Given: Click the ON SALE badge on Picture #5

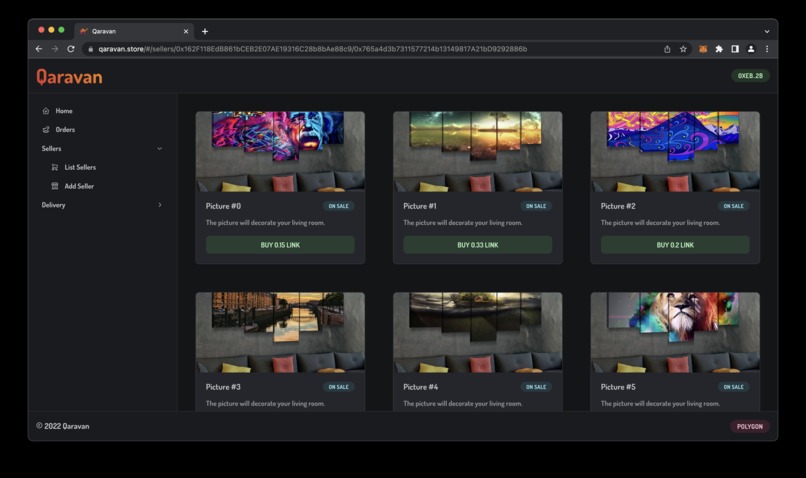Looking at the screenshot, I should (734, 387).
